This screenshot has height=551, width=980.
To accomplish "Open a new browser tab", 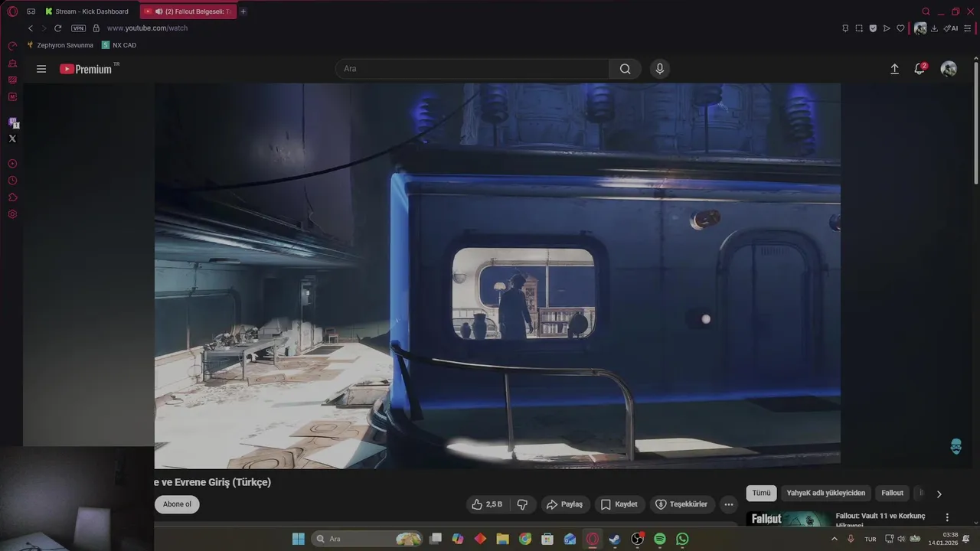I will [x=243, y=11].
